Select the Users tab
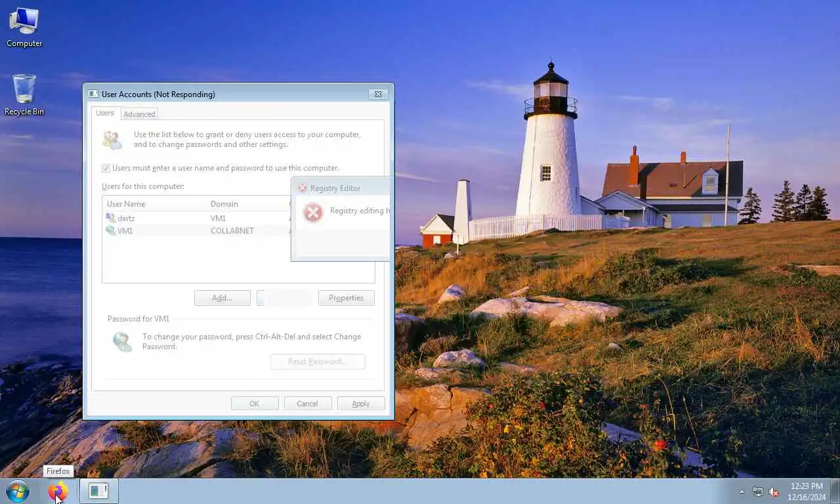Viewport: 840px width, 504px height. 105,113
